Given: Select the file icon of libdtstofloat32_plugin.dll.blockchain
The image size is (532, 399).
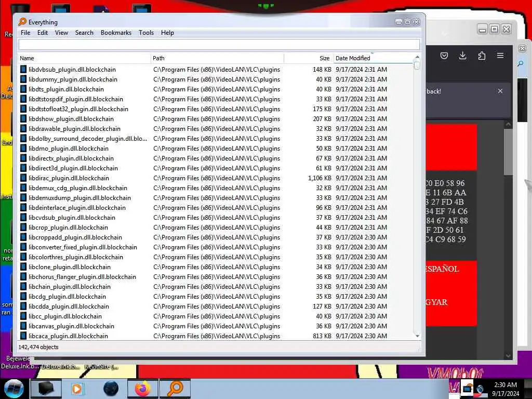Looking at the screenshot, I should click(x=23, y=109).
